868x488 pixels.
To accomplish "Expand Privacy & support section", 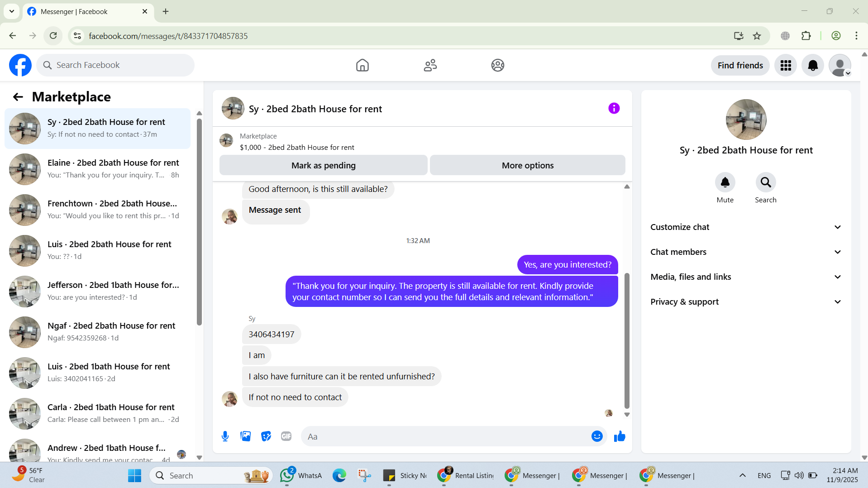I will click(746, 302).
